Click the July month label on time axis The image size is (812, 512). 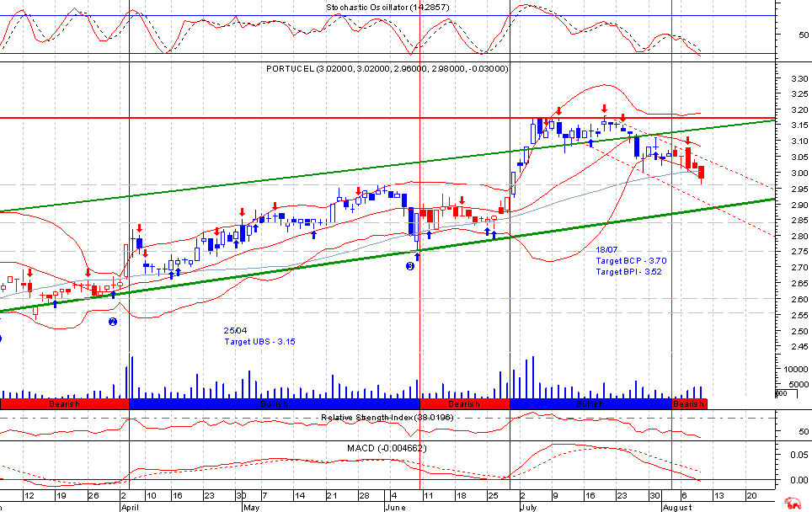tap(528, 507)
